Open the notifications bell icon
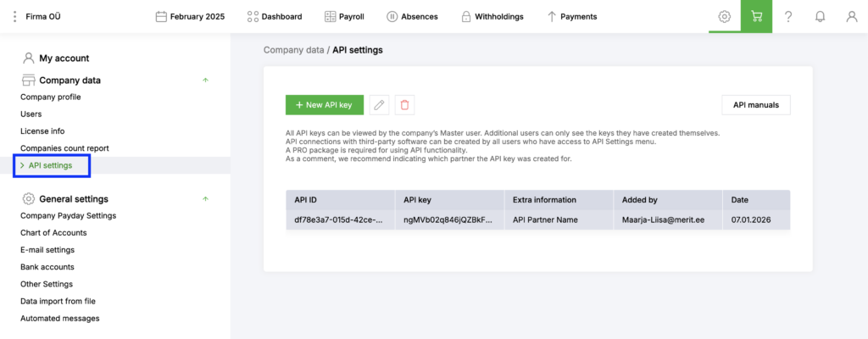Image resolution: width=868 pixels, height=339 pixels. pyautogui.click(x=820, y=16)
